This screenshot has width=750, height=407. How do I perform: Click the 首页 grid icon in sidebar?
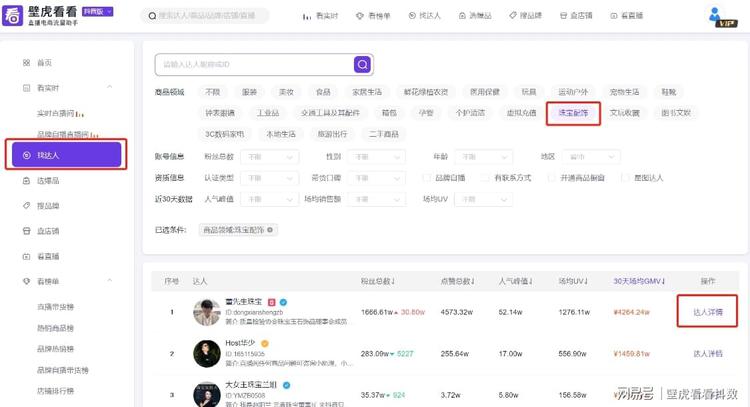coord(26,63)
